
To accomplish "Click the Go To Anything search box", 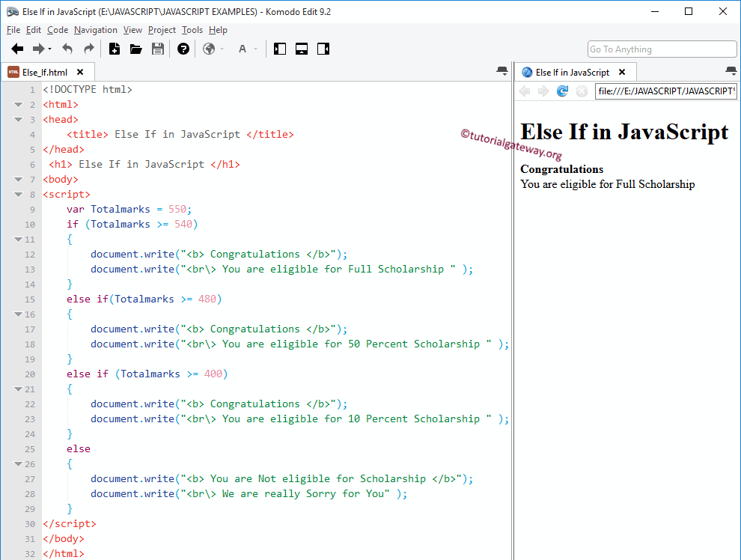I will click(662, 49).
